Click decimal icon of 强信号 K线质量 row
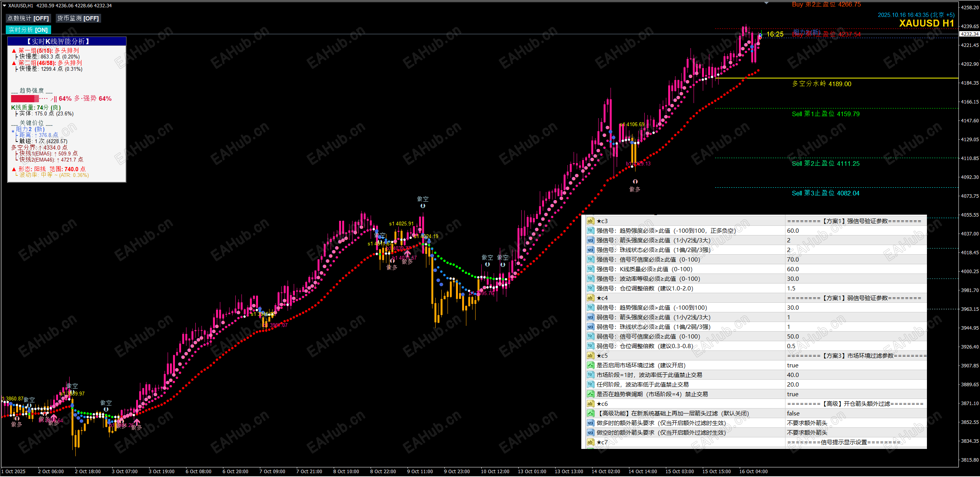Viewport: 980px width, 477px height. [x=590, y=269]
